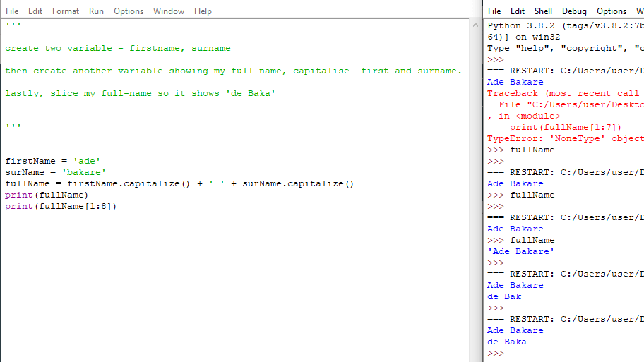Click the Python 3.8.2 version line
Viewport: 644px width, 362px height.
[566, 25]
